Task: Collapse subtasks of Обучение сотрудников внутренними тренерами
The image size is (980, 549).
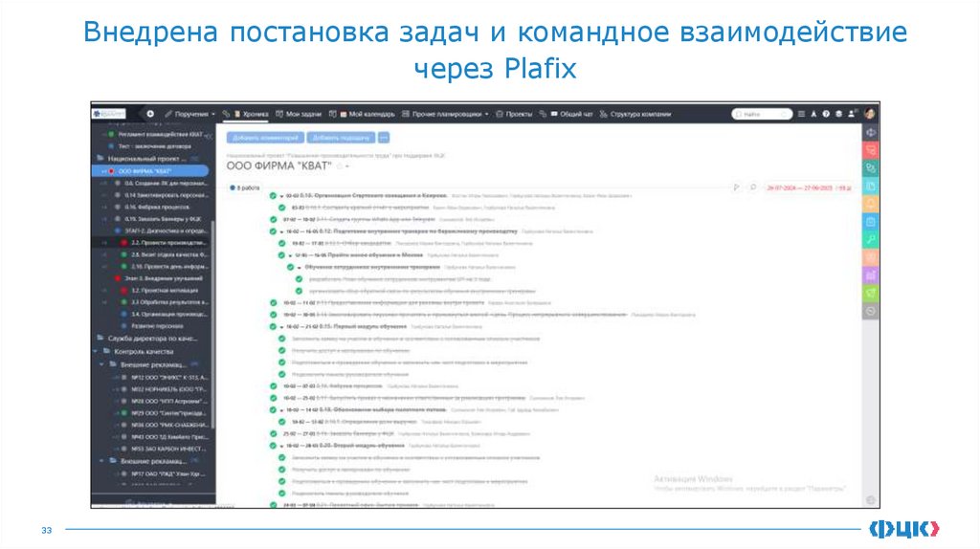Action: (299, 267)
